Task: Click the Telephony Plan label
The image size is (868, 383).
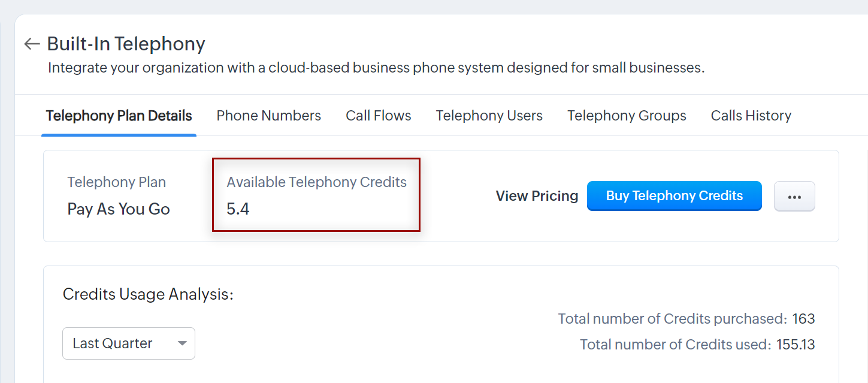Action: click(116, 182)
